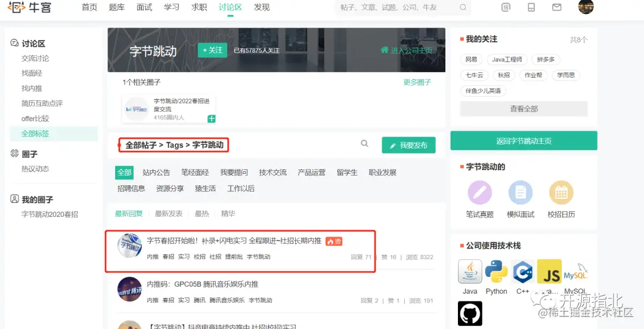Click the Java工程师 followed tag
644x329 pixels.
pos(507,60)
